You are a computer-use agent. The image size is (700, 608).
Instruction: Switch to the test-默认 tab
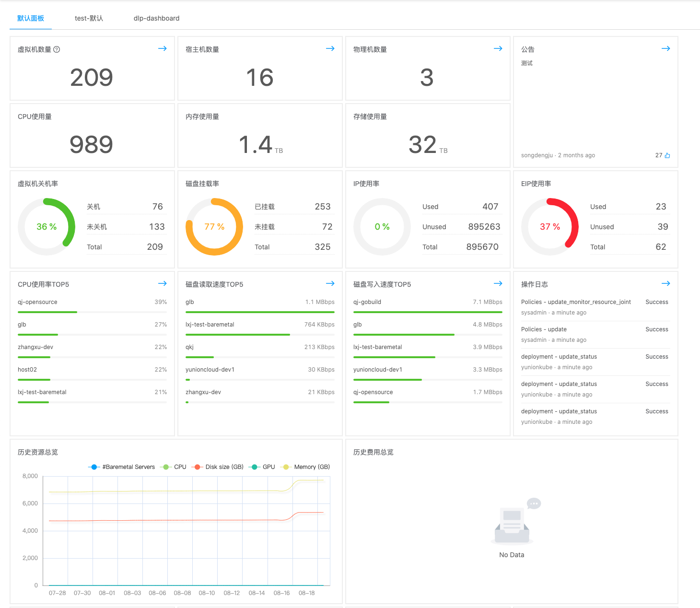click(x=89, y=18)
